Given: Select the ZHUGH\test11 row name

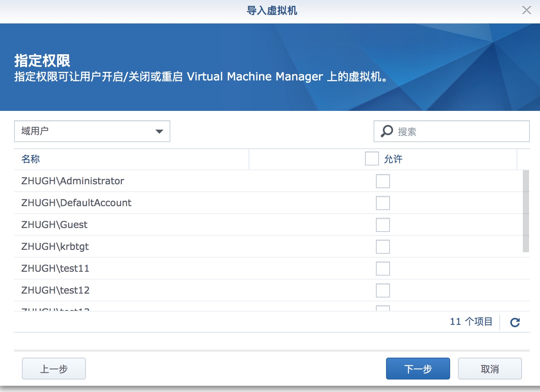Looking at the screenshot, I should 55,269.
